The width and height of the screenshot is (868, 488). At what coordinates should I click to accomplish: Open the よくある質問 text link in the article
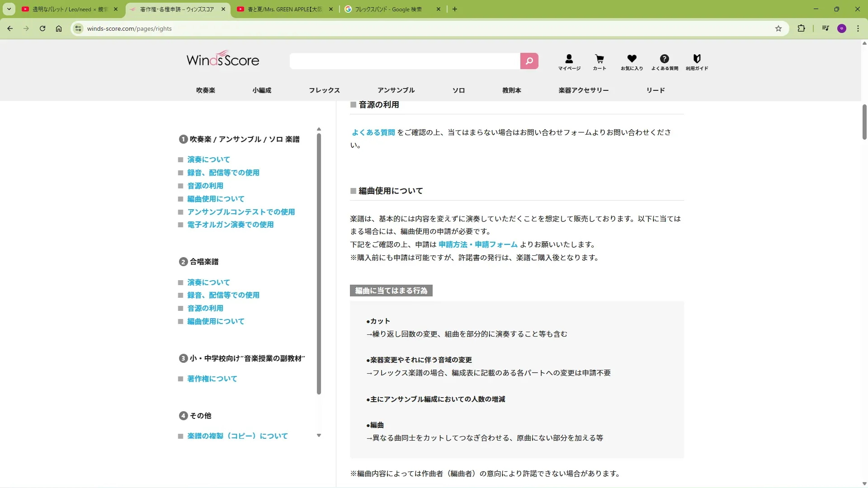click(x=373, y=132)
